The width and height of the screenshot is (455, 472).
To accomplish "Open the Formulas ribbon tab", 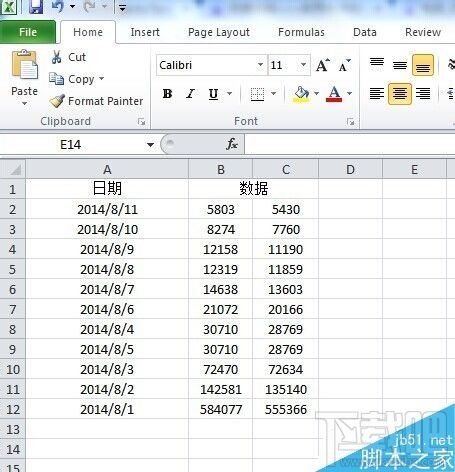I will tap(301, 32).
